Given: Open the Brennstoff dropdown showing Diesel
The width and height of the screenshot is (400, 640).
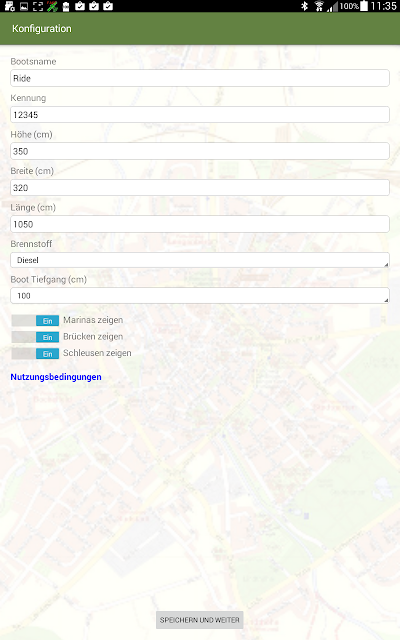Looking at the screenshot, I should point(200,260).
